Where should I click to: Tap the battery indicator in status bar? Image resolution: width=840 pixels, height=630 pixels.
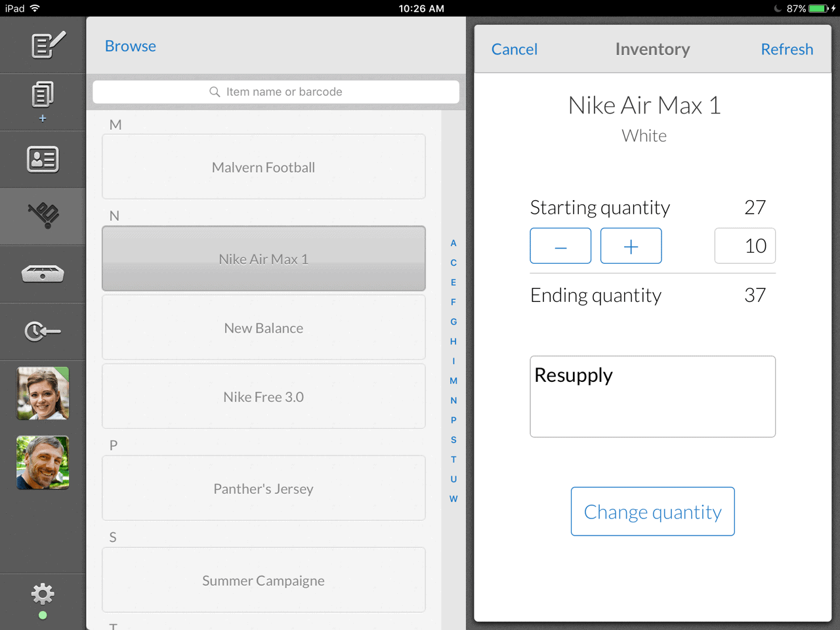click(818, 9)
